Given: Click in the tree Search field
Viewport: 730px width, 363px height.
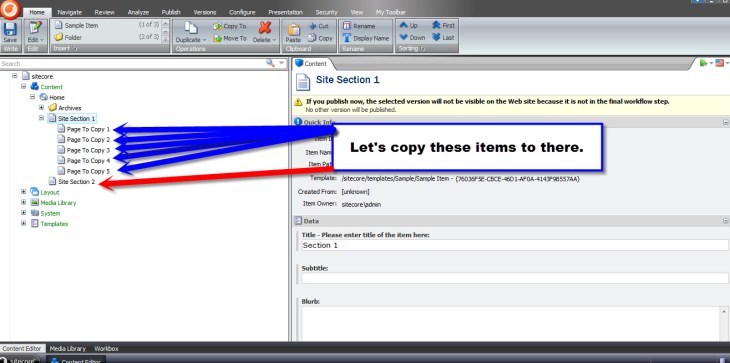Looking at the screenshot, I should 132,63.
